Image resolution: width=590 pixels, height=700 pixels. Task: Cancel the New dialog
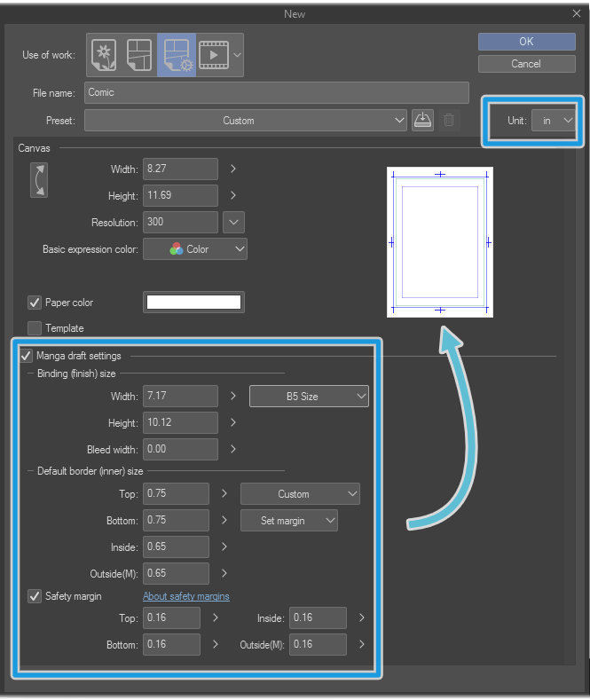pyautogui.click(x=527, y=64)
